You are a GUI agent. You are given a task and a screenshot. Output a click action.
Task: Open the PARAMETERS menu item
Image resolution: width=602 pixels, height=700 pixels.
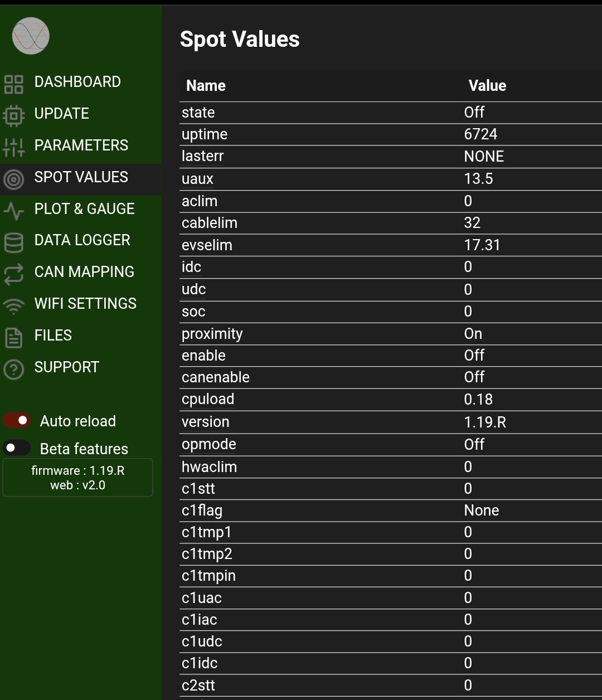point(81,145)
